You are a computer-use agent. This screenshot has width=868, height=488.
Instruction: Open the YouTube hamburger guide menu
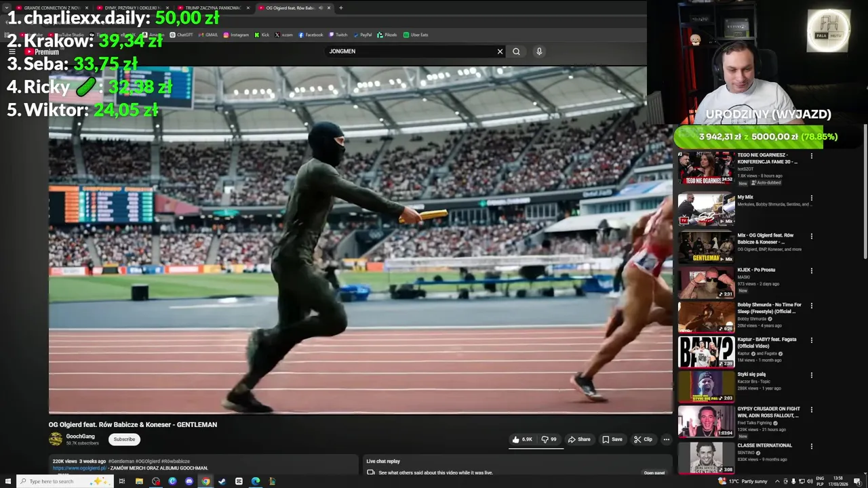click(x=12, y=52)
